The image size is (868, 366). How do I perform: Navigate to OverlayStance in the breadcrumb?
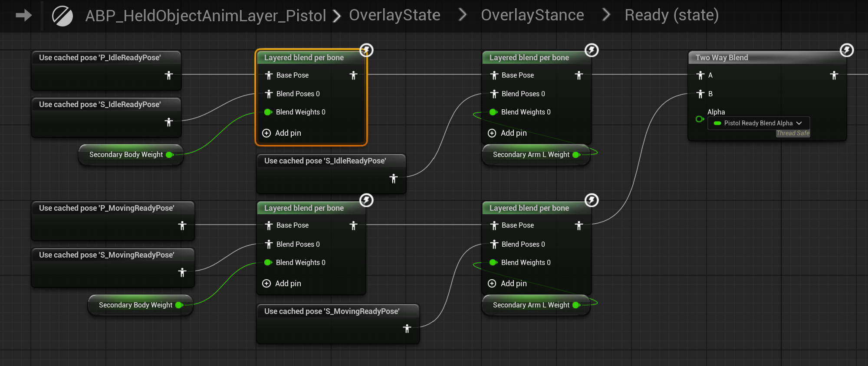[x=532, y=15]
